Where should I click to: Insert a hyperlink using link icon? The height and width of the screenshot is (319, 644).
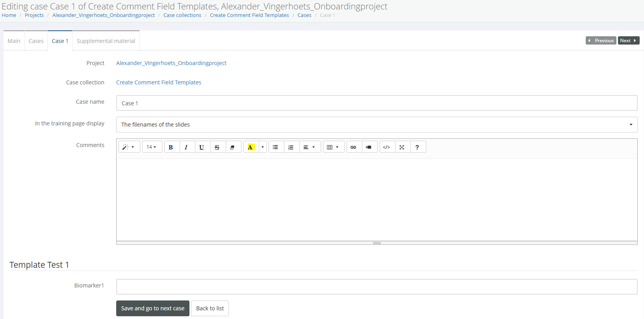[353, 147]
